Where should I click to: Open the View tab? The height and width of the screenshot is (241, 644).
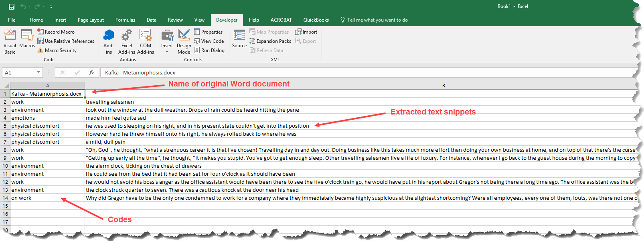point(199,20)
